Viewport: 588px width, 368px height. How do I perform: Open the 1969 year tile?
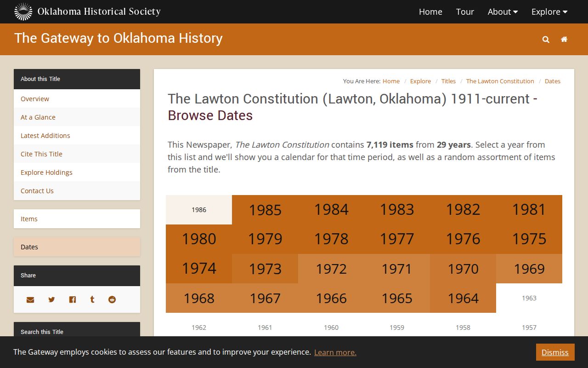coord(529,269)
